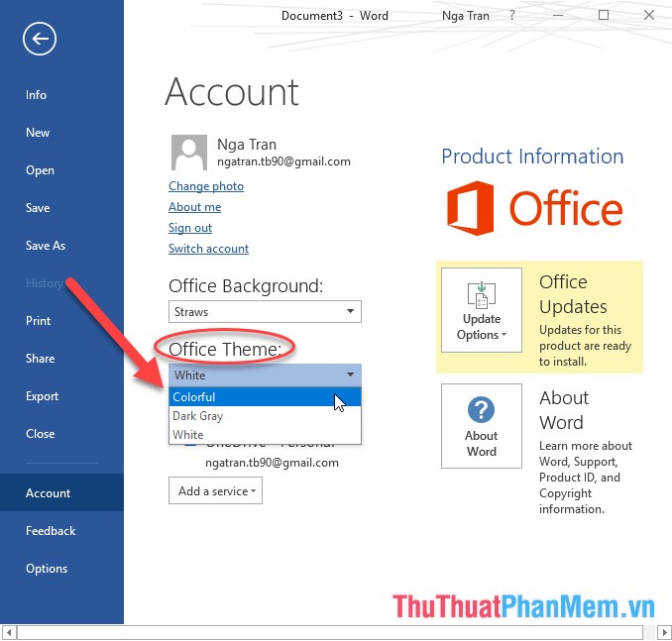Viewport: 672px width, 641px height.
Task: Select White option in theme list
Action: tap(265, 435)
